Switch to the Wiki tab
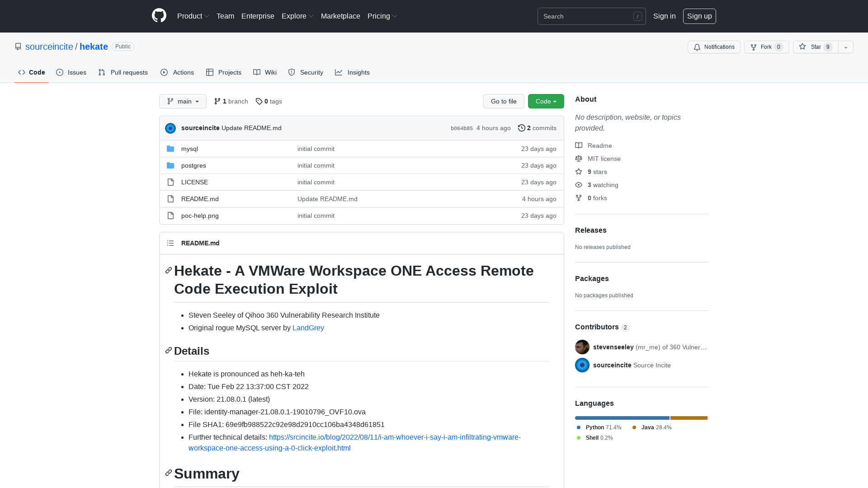 point(264,72)
